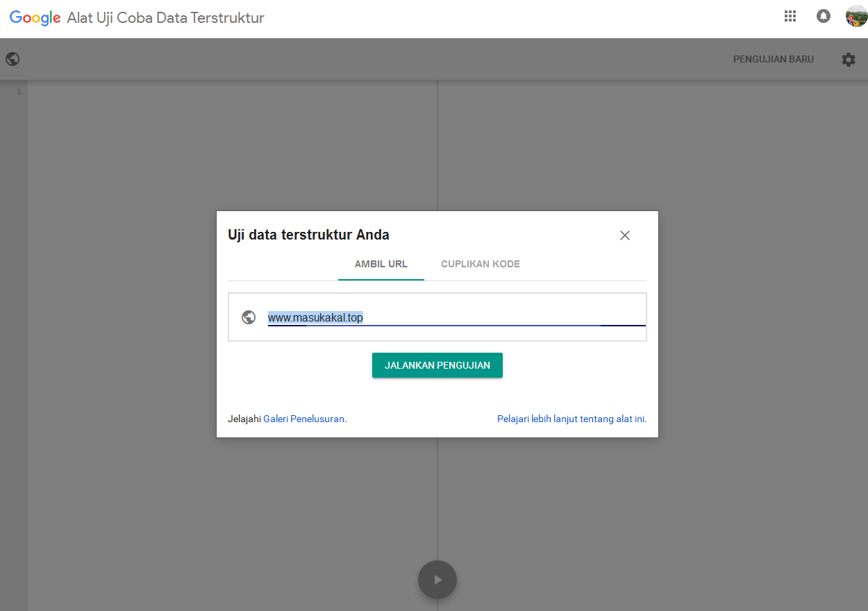Click the Google logo
This screenshot has height=611, width=868.
(35, 18)
